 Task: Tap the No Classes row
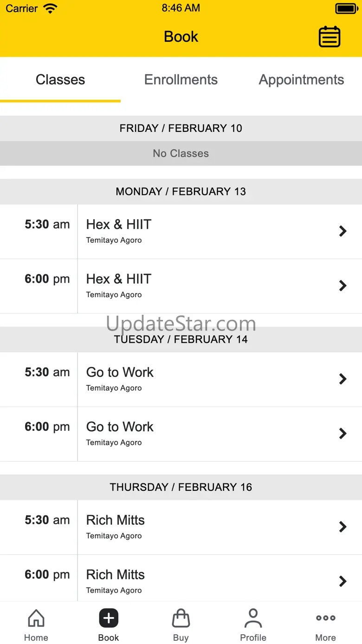pos(181,153)
